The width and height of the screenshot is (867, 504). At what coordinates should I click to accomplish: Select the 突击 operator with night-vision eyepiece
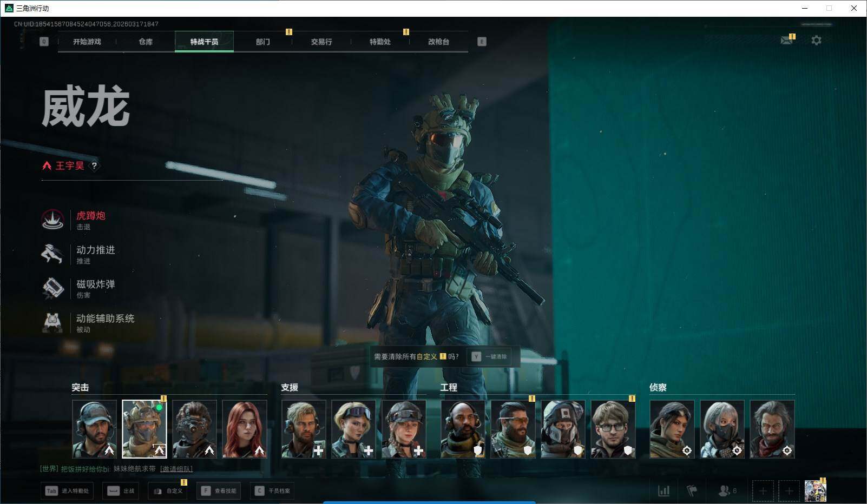[x=194, y=429]
